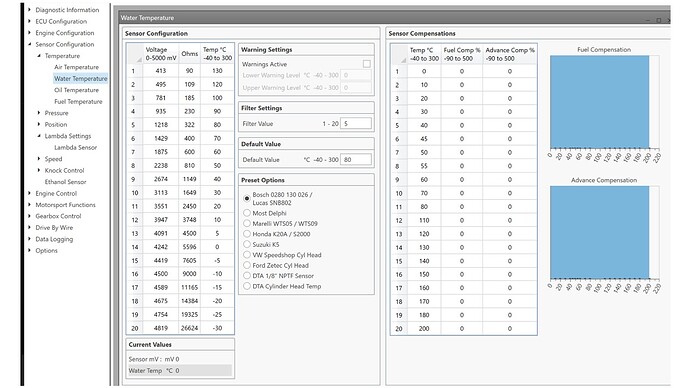Click the Voltage 0-5000 mV column header
The image size is (690, 388).
click(161, 54)
